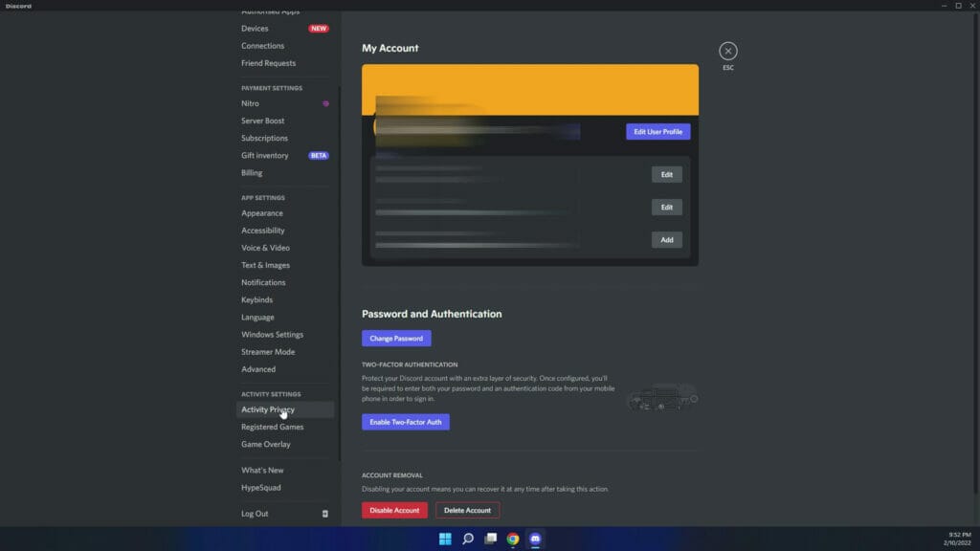Click Disable Account

point(394,510)
